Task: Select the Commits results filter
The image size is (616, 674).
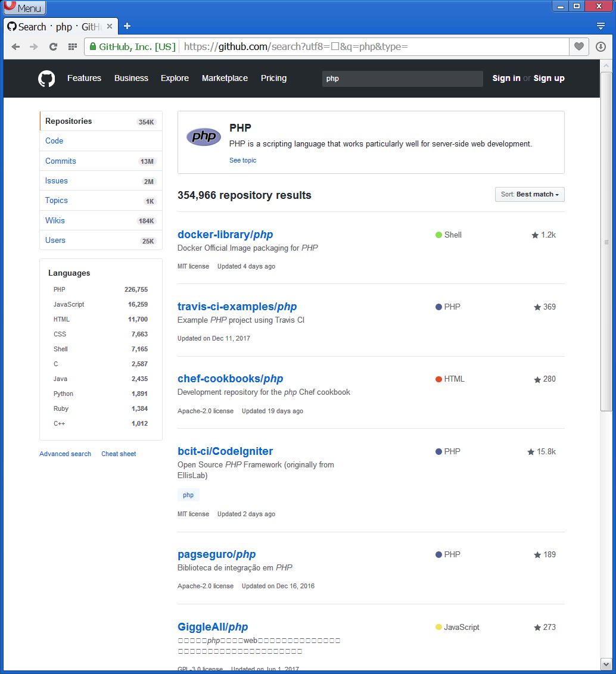Action: click(101, 161)
